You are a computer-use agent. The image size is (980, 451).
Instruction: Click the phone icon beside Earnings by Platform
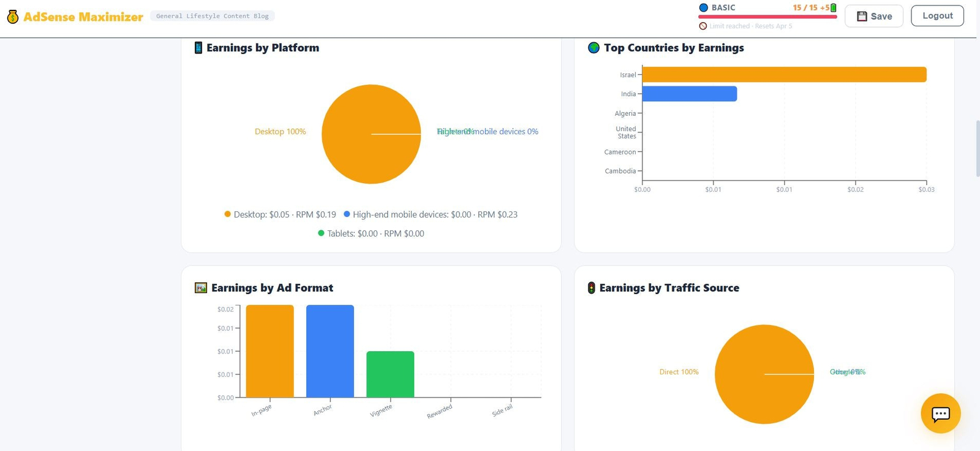198,48
